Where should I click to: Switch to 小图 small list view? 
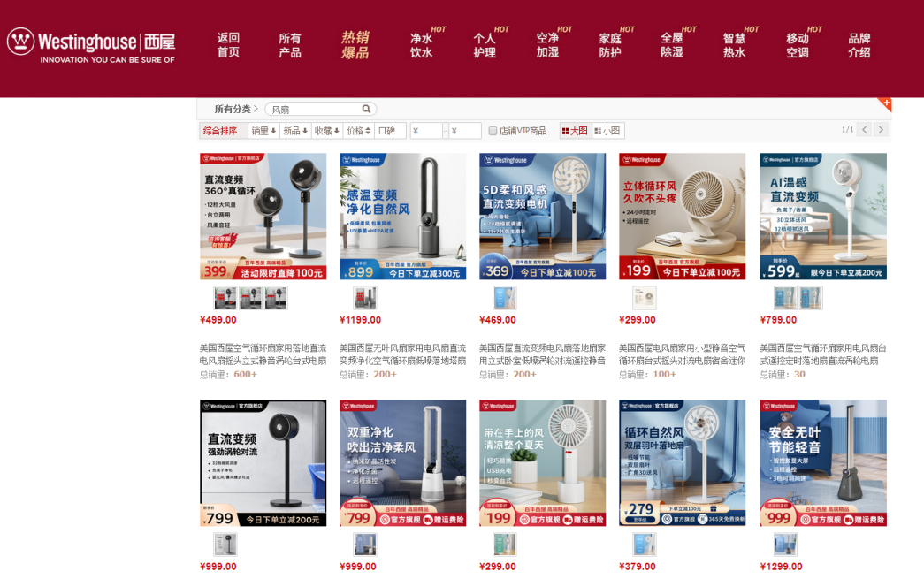coord(607,131)
